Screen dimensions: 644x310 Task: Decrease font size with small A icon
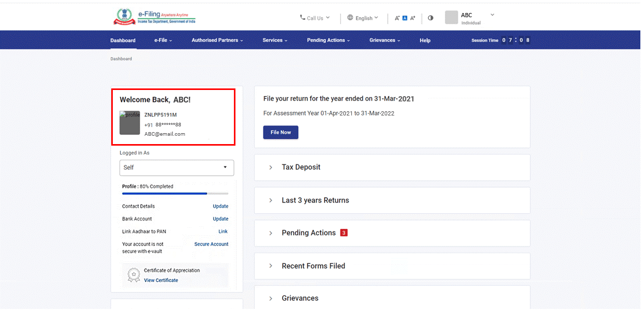pyautogui.click(x=397, y=18)
